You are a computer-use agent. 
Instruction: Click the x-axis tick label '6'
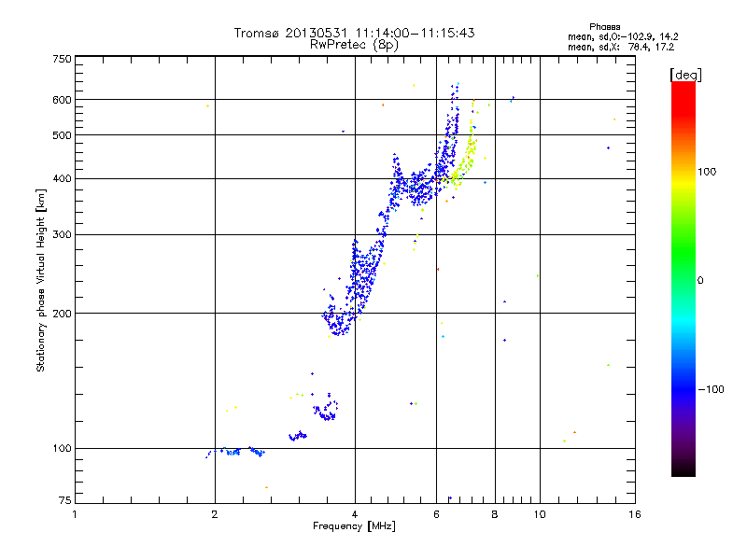click(436, 514)
